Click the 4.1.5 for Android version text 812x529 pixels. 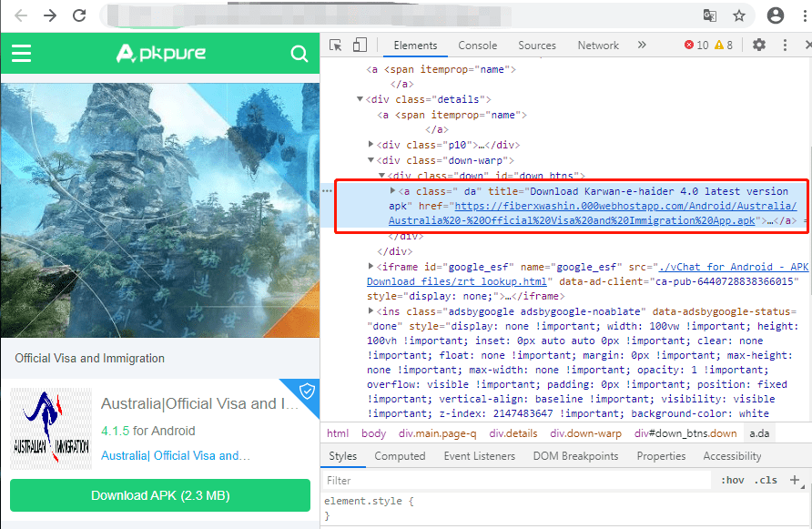(148, 431)
